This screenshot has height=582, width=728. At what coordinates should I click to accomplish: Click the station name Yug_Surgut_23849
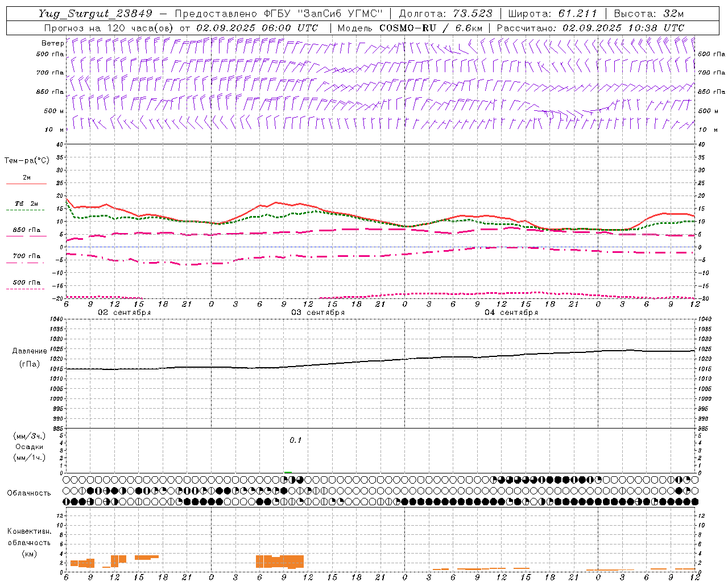(96, 14)
